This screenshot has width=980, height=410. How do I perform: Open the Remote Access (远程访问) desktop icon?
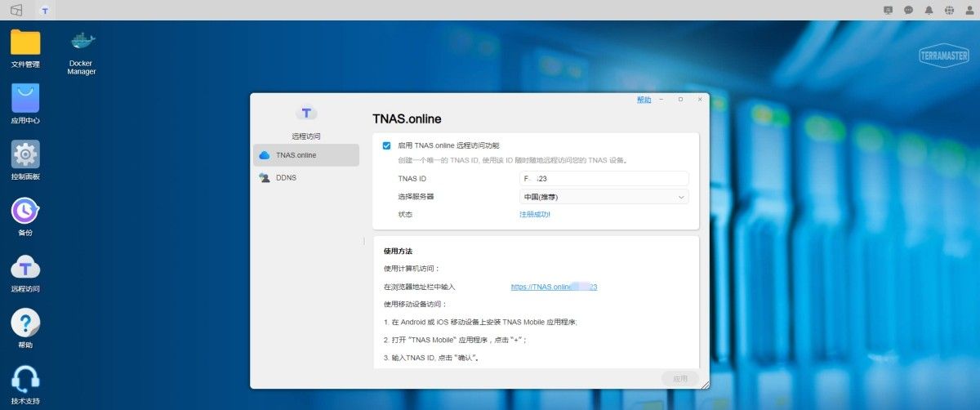25,266
